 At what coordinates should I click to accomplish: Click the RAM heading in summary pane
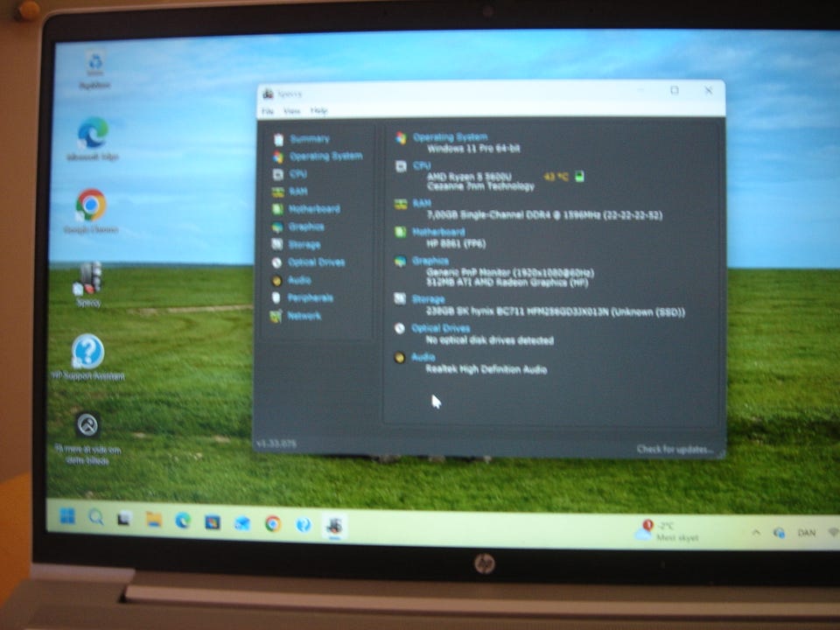point(422,204)
